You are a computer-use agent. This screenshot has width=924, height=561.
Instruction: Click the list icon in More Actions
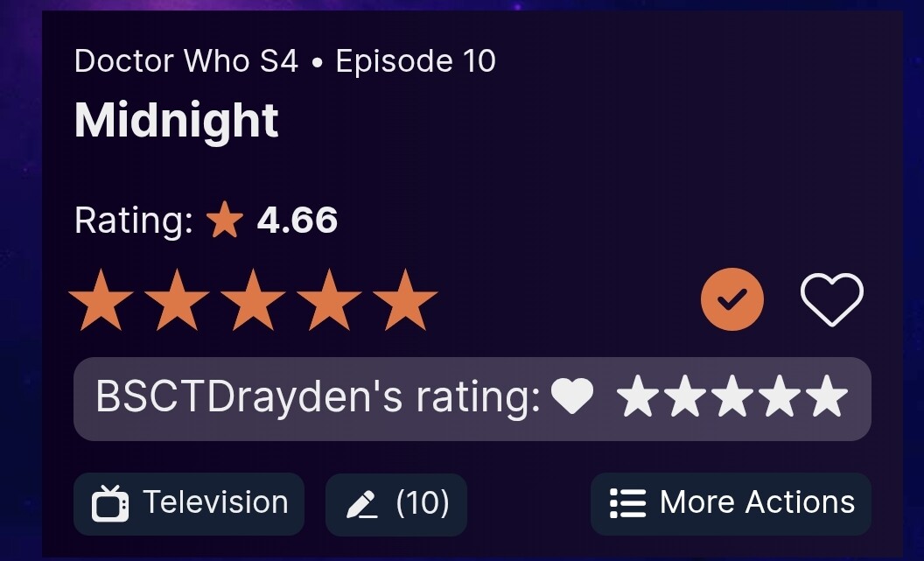pyautogui.click(x=627, y=504)
